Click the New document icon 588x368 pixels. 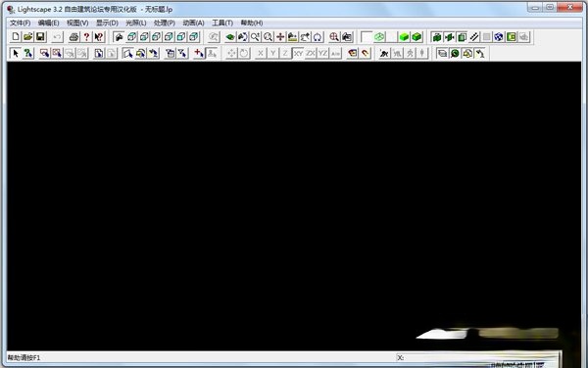coord(16,37)
